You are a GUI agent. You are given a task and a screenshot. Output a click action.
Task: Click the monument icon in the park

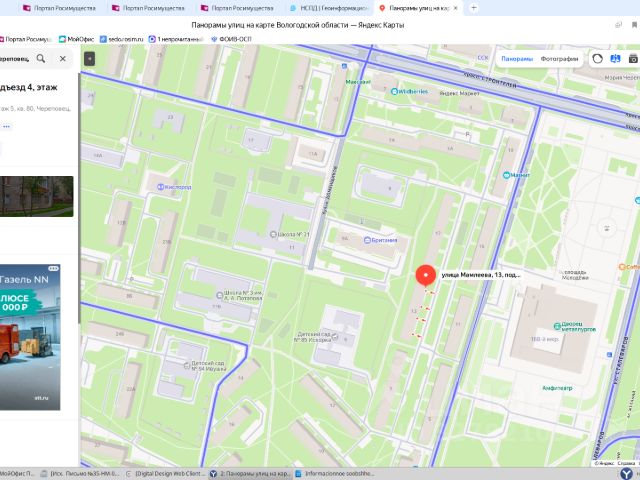tap(607, 228)
